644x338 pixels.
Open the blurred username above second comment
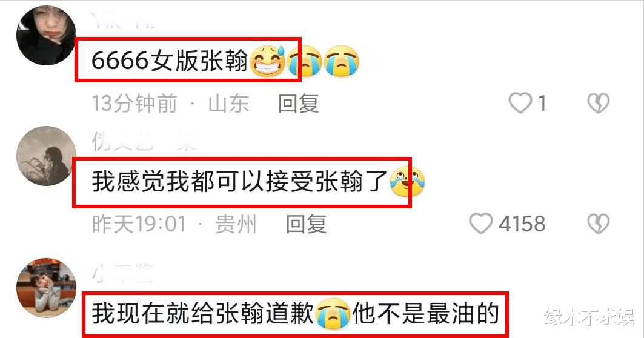tap(144, 142)
